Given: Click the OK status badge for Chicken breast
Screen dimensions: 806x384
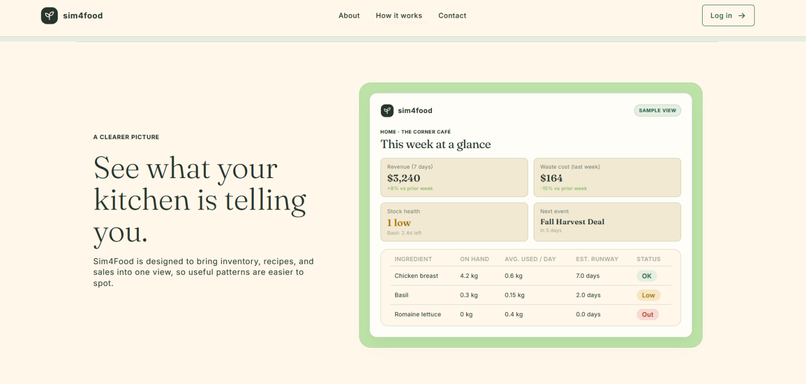Looking at the screenshot, I should pyautogui.click(x=647, y=276).
